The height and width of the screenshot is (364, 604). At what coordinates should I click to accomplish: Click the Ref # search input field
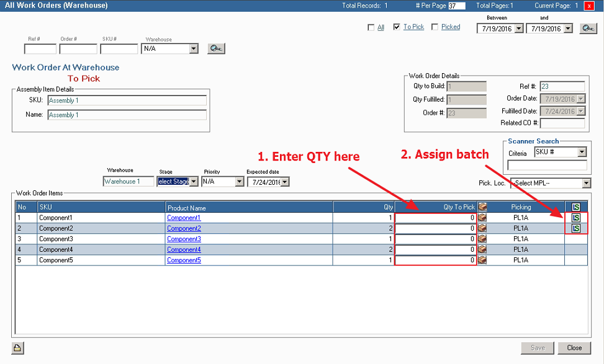click(x=40, y=49)
